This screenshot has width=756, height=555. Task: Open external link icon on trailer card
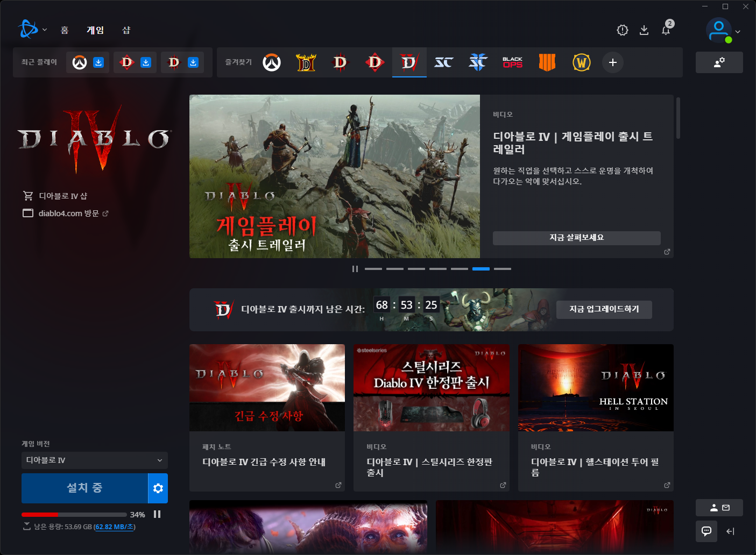pyautogui.click(x=667, y=252)
